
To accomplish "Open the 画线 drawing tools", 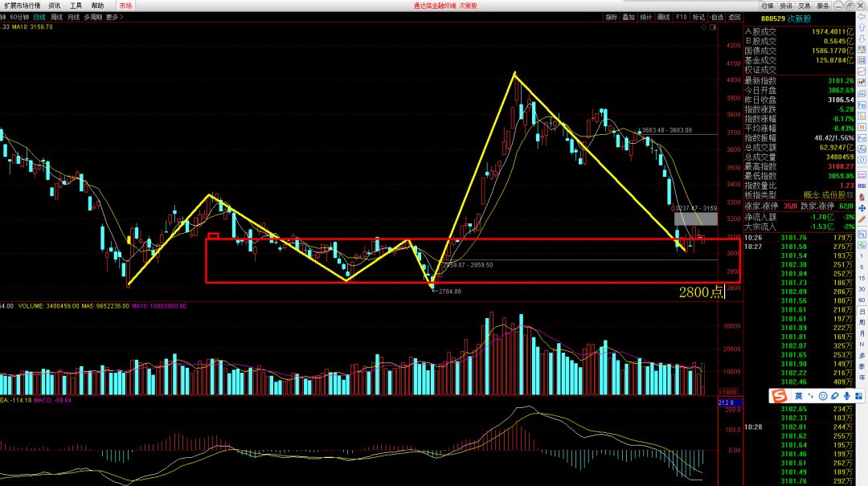I will [663, 17].
